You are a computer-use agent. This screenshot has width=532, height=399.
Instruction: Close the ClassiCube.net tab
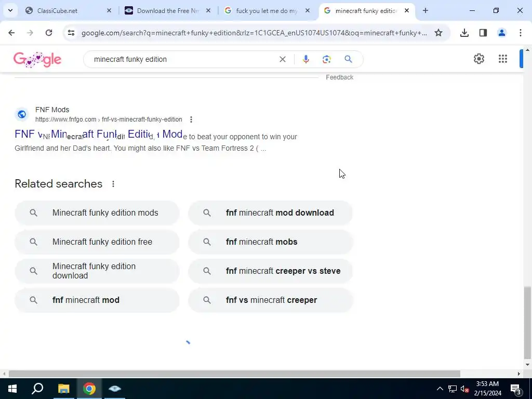(x=109, y=10)
